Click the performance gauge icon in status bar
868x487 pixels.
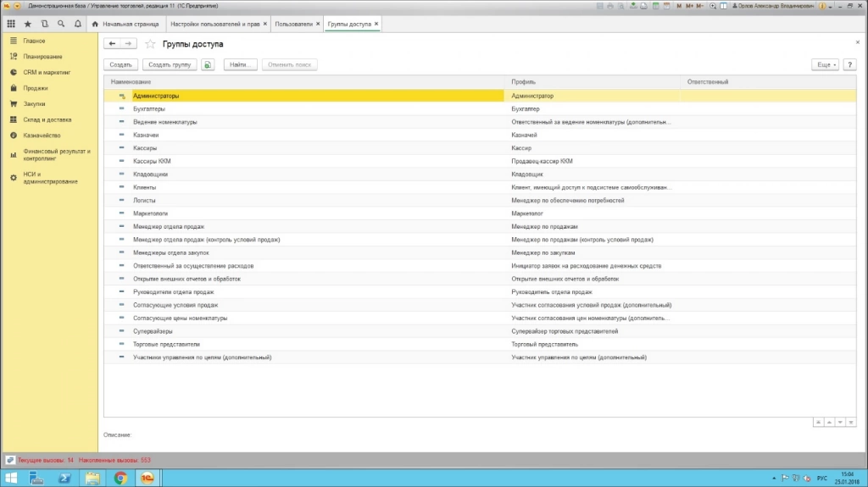click(x=10, y=460)
